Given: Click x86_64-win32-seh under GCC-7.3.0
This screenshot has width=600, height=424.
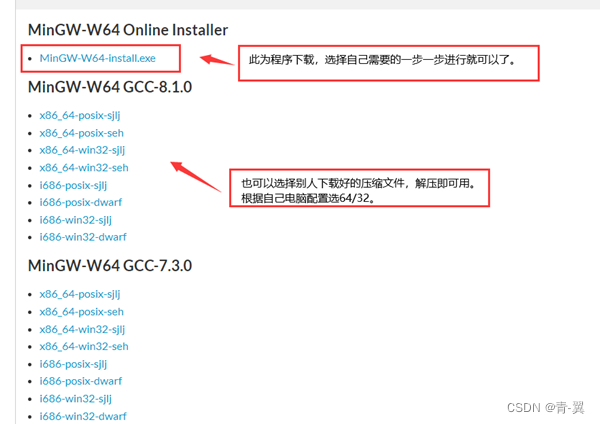Looking at the screenshot, I should click(x=84, y=346).
